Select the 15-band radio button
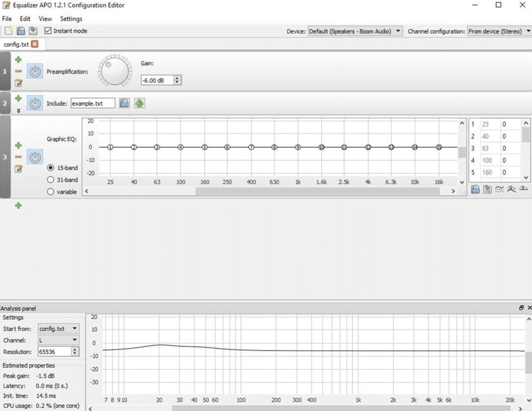This screenshot has width=532, height=411. (x=50, y=168)
